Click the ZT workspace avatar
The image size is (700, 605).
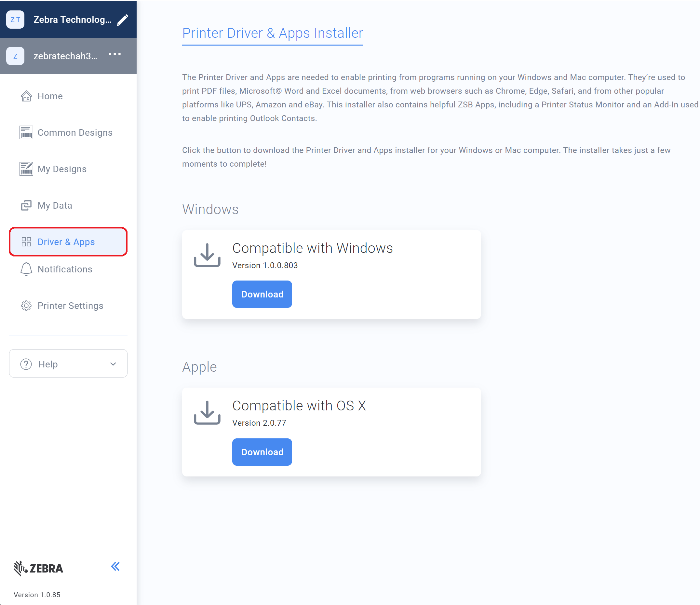pyautogui.click(x=15, y=19)
